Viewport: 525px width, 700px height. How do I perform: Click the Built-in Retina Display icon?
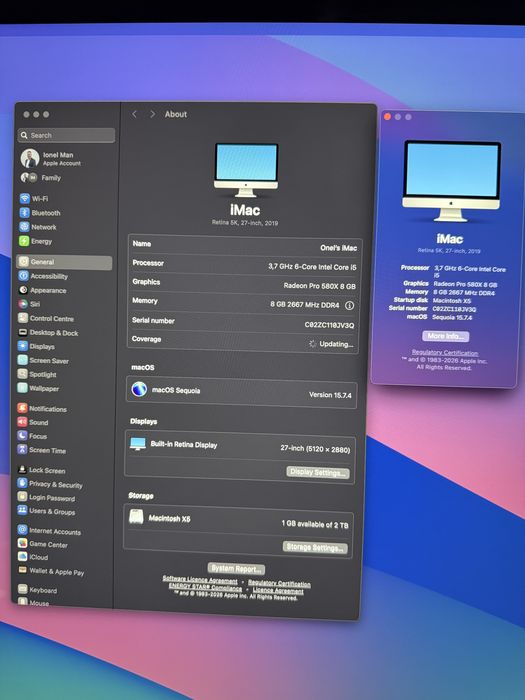click(138, 444)
